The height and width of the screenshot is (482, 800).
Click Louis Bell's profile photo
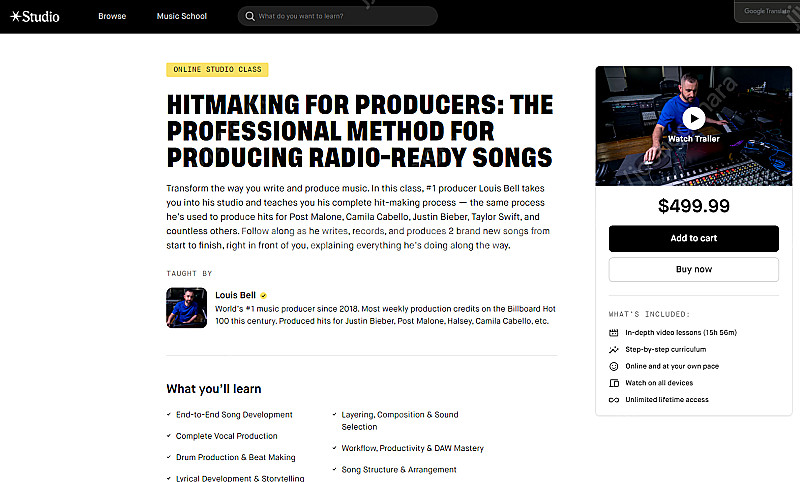click(187, 308)
